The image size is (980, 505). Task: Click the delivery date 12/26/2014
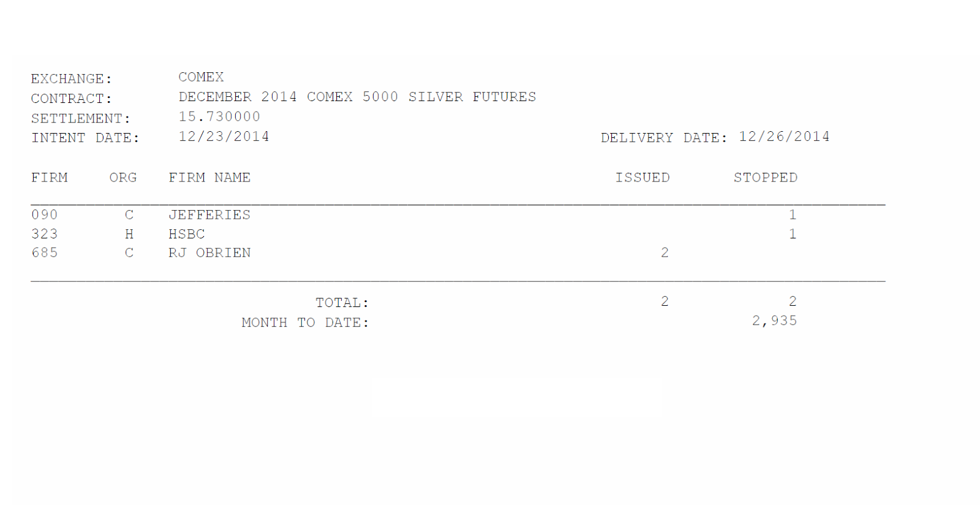coord(784,136)
